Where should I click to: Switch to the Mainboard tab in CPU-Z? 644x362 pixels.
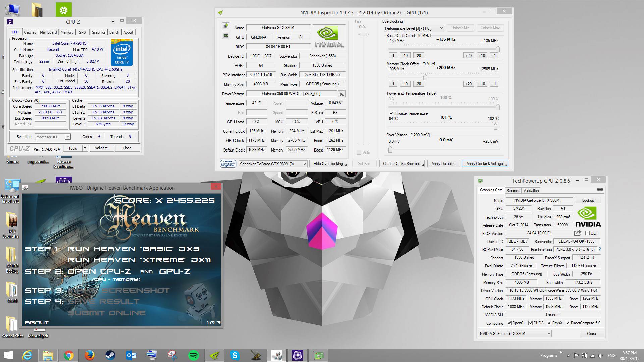pyautogui.click(x=48, y=32)
